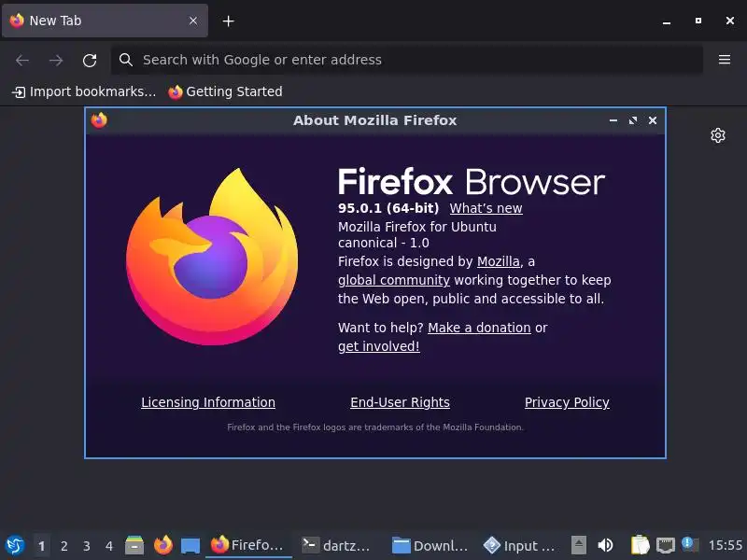
Task: Maximize the Firefox browser window
Action: pyautogui.click(x=698, y=21)
